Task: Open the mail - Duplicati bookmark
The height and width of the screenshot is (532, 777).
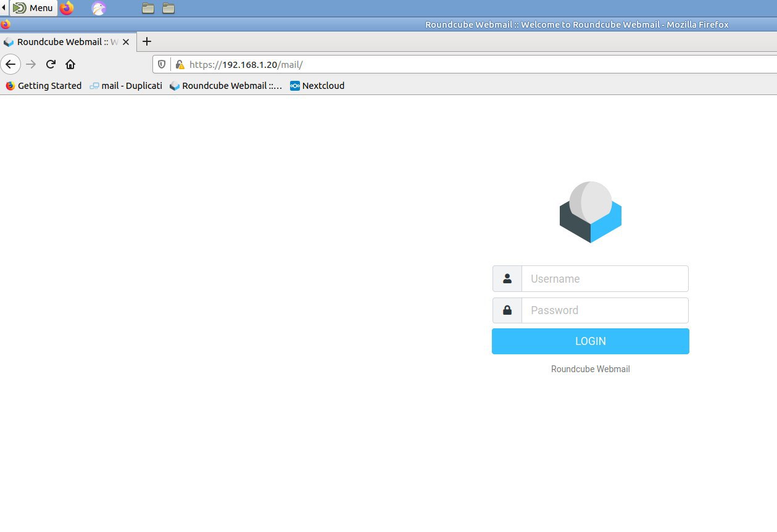Action: 126,86
